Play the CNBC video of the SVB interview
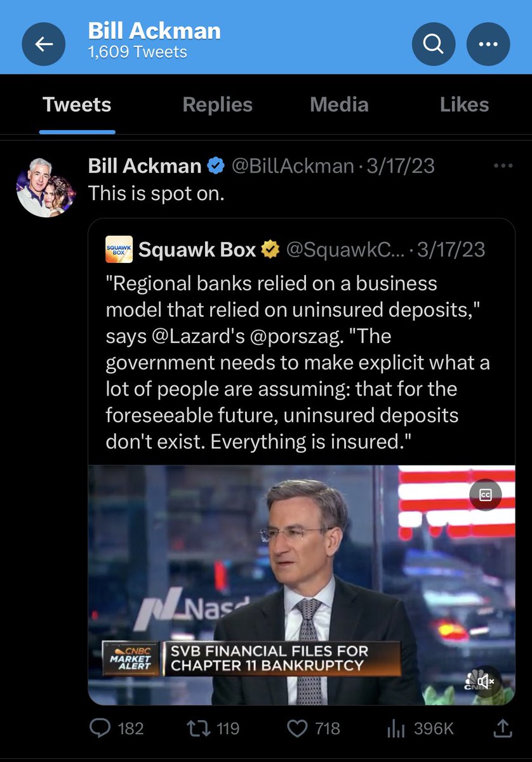 (x=302, y=585)
